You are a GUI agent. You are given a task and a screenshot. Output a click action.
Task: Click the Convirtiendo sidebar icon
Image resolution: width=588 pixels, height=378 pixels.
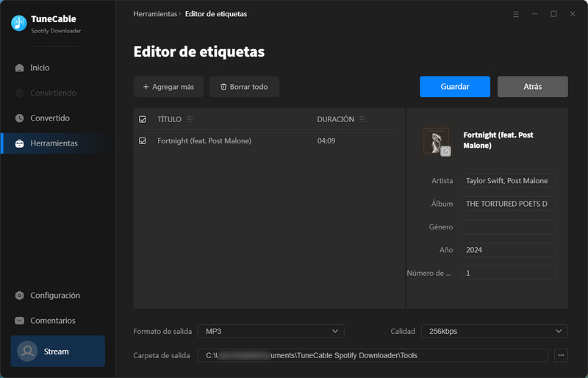20,93
